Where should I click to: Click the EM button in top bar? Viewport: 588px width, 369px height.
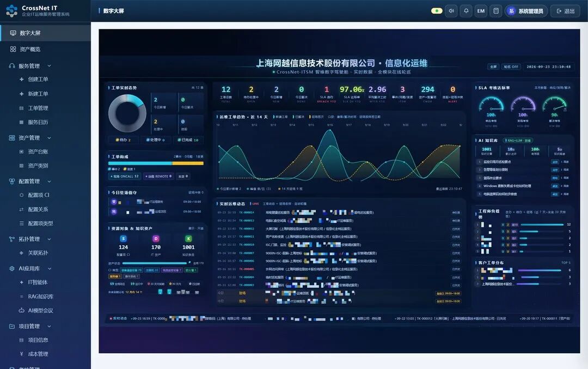pyautogui.click(x=481, y=11)
